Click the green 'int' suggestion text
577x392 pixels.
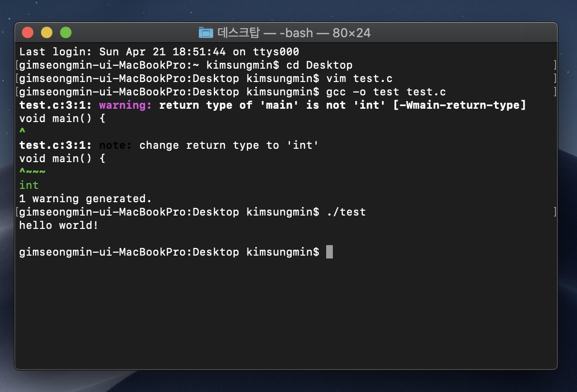(29, 185)
